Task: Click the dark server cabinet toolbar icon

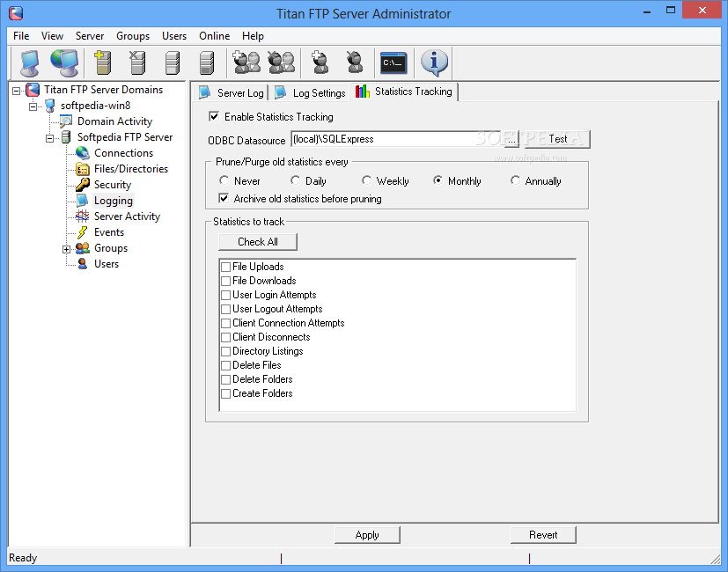Action: click(207, 62)
